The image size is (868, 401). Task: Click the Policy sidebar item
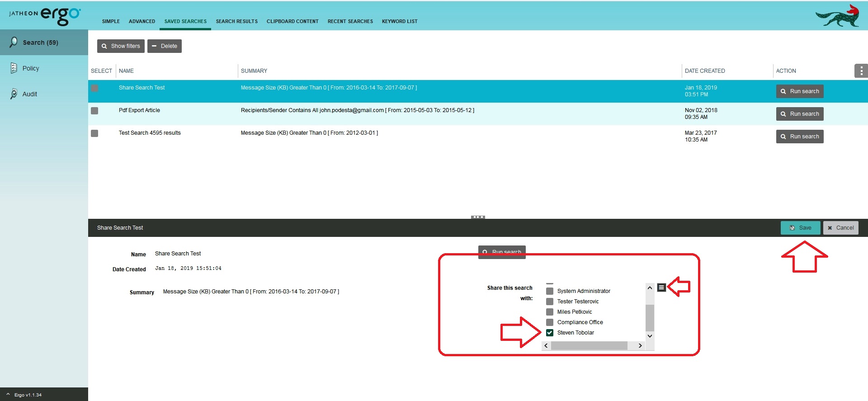31,68
